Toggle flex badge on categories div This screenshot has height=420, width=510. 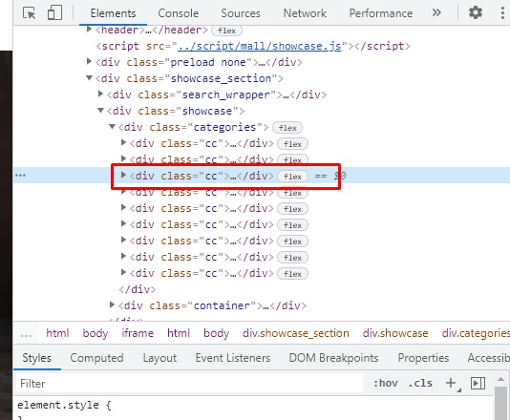(x=287, y=128)
